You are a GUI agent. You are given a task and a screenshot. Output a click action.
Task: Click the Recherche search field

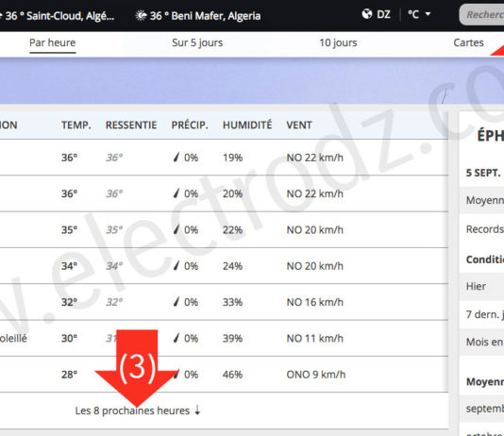[481, 14]
